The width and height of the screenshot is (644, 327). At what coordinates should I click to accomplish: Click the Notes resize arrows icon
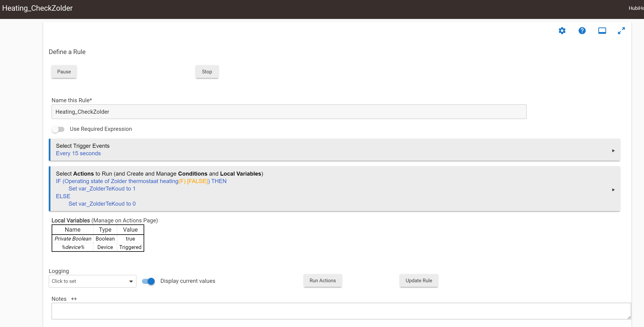coord(74,299)
